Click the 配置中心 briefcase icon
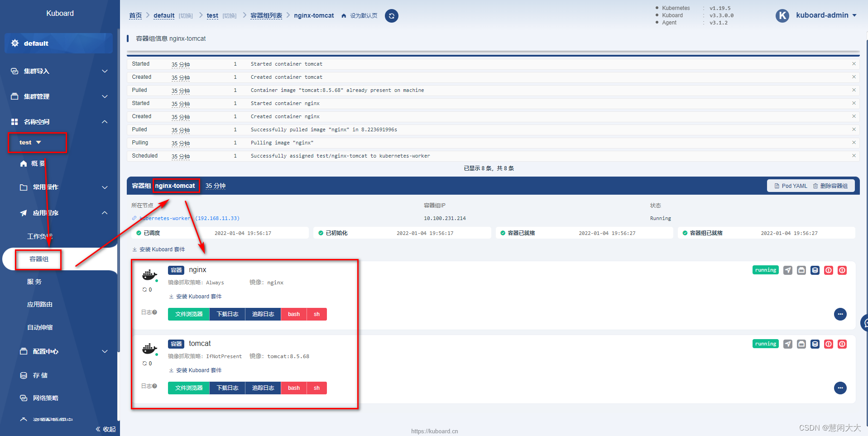Screen dimensions: 868x436 coord(24,351)
